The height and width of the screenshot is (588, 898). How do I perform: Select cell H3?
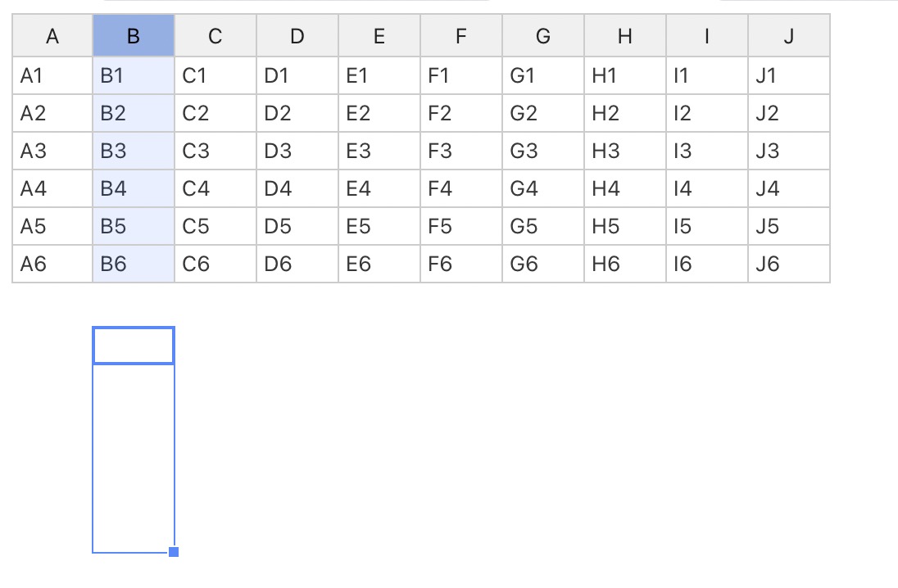tap(625, 151)
